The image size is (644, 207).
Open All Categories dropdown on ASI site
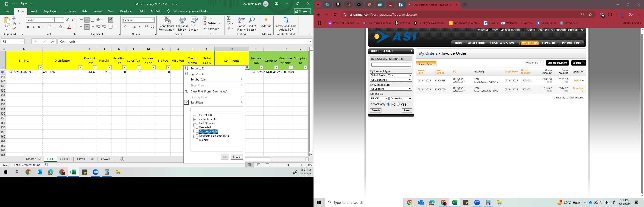tap(391, 80)
